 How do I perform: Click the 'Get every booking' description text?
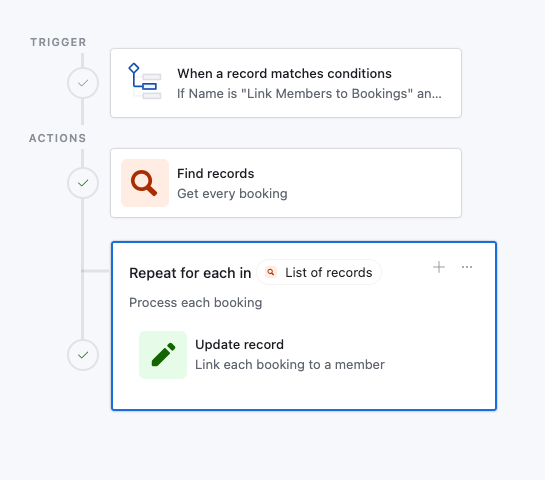[x=232, y=194]
